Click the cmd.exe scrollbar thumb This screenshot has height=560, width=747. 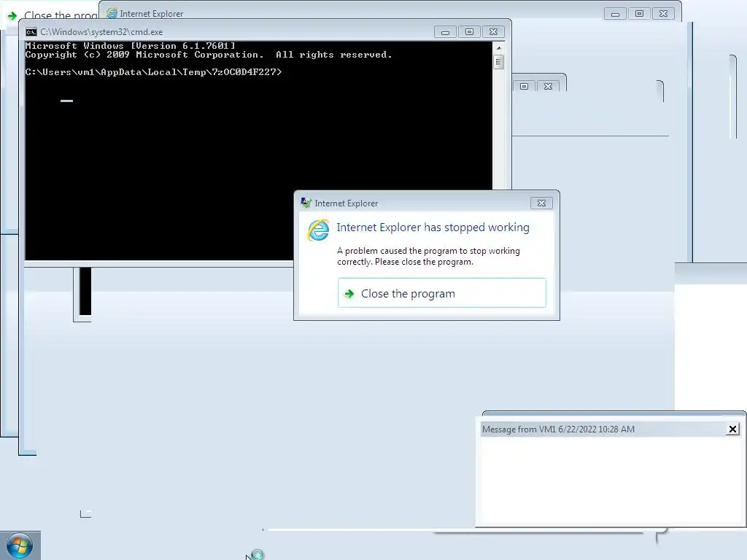coord(499,62)
